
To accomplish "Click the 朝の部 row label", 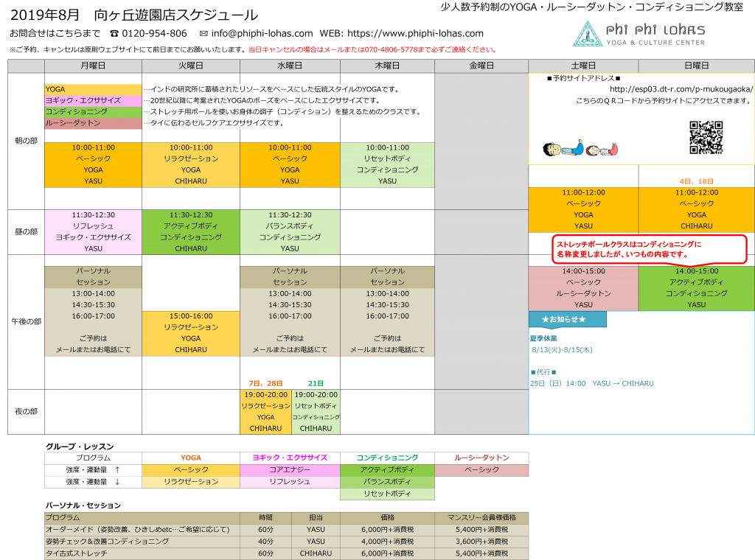I will coord(26,141).
